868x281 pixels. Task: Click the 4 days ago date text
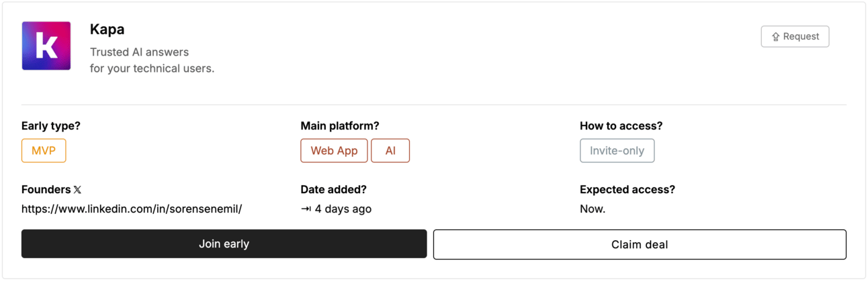[x=343, y=209]
